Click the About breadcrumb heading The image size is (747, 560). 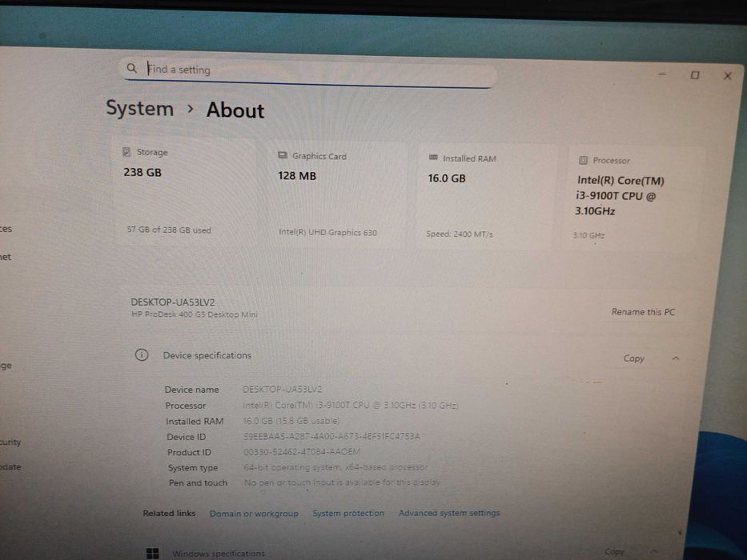click(x=235, y=110)
